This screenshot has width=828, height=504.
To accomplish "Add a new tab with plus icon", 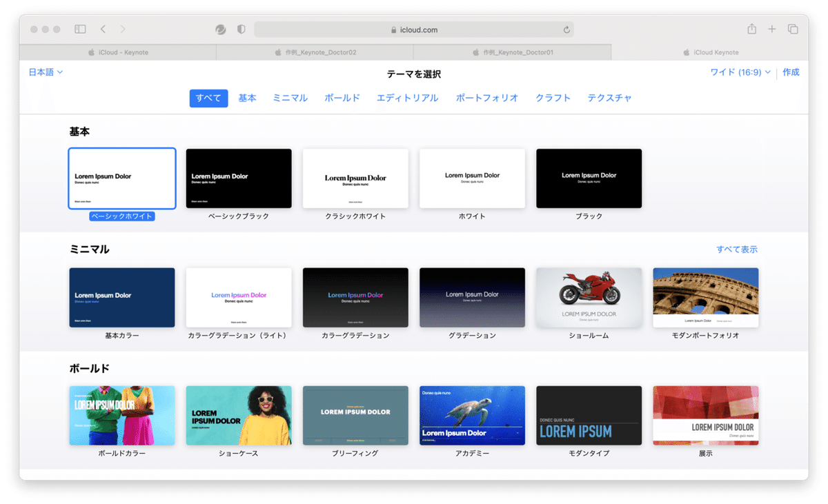I will click(772, 29).
